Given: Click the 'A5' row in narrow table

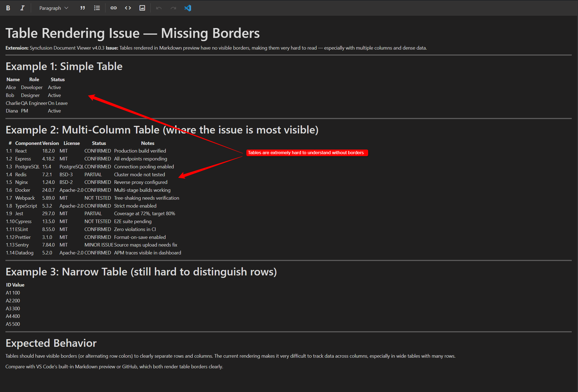Looking at the screenshot, I should 13,324.
